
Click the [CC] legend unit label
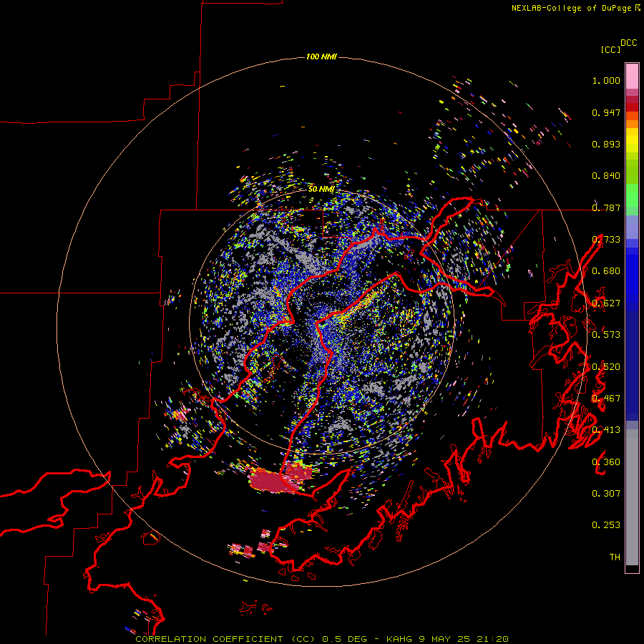(610, 49)
